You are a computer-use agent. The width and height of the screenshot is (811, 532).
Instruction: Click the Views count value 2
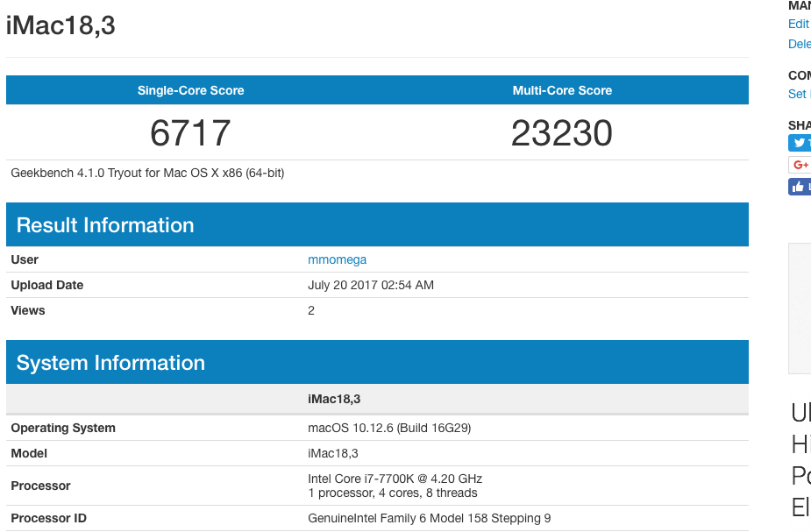point(311,310)
